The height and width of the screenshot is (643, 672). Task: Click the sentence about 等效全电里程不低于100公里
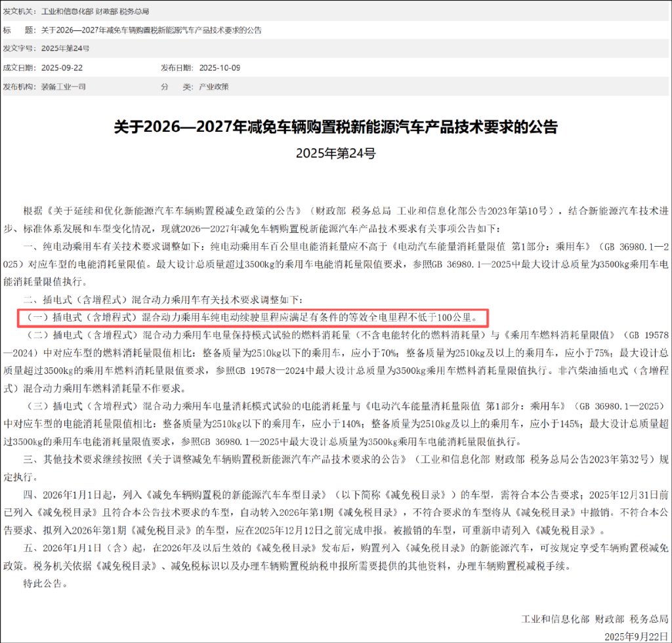click(x=253, y=318)
